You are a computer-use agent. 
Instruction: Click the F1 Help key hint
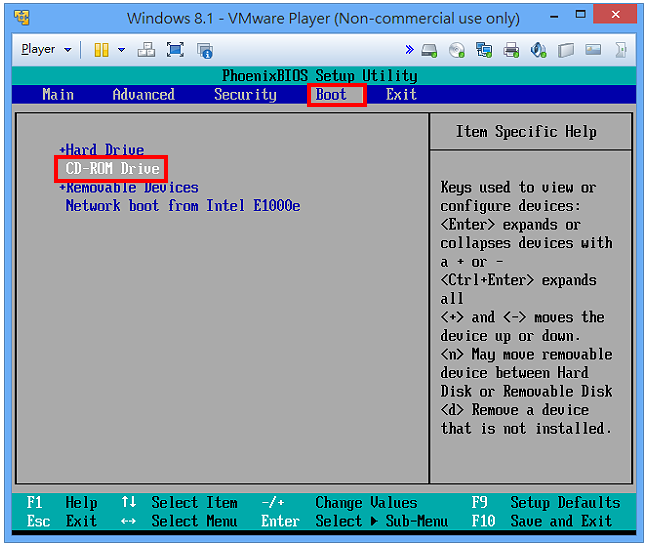click(x=62, y=503)
